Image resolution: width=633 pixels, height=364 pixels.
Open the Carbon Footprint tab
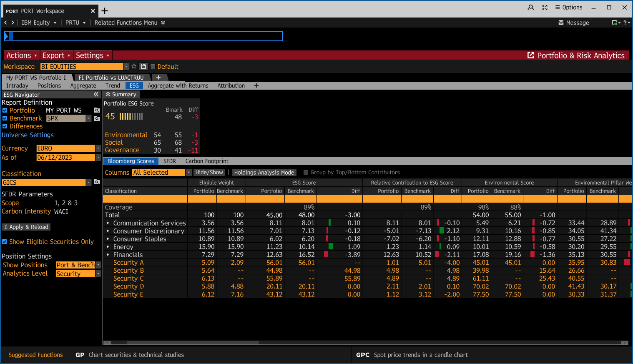tap(207, 161)
